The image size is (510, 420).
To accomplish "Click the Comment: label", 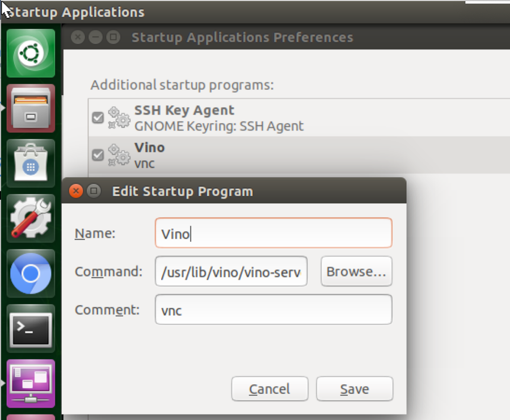I will (x=107, y=310).
